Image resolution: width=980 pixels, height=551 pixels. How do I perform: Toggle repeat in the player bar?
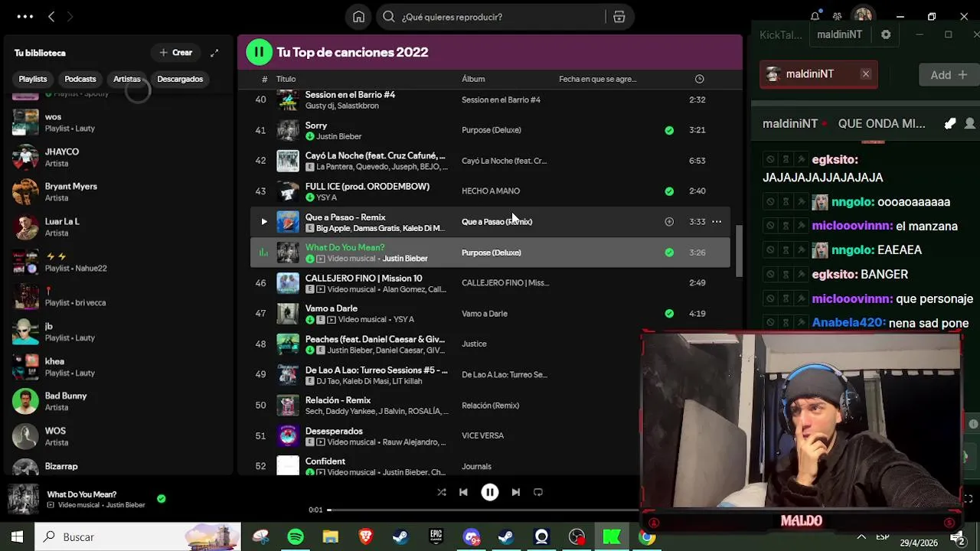pos(538,492)
